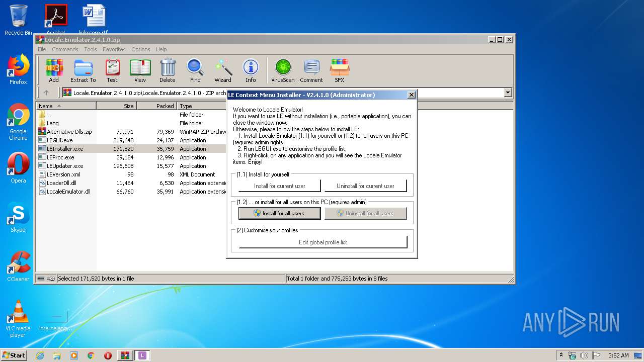
Task: Open Recycle Bin desktop icon
Action: (18, 20)
